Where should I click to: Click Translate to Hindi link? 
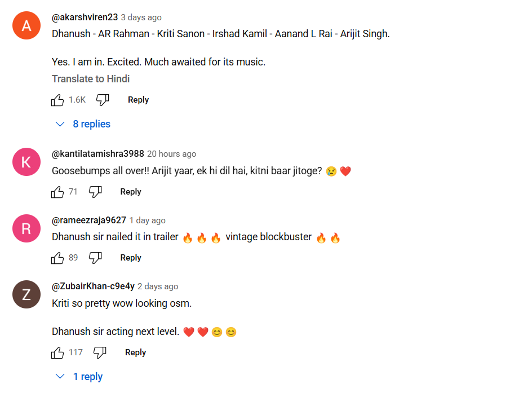coord(91,79)
